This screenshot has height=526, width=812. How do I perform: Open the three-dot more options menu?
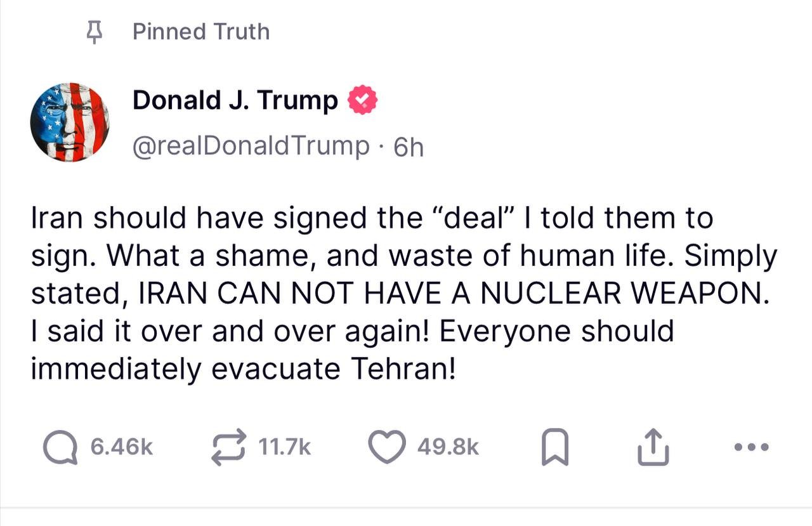click(x=751, y=447)
